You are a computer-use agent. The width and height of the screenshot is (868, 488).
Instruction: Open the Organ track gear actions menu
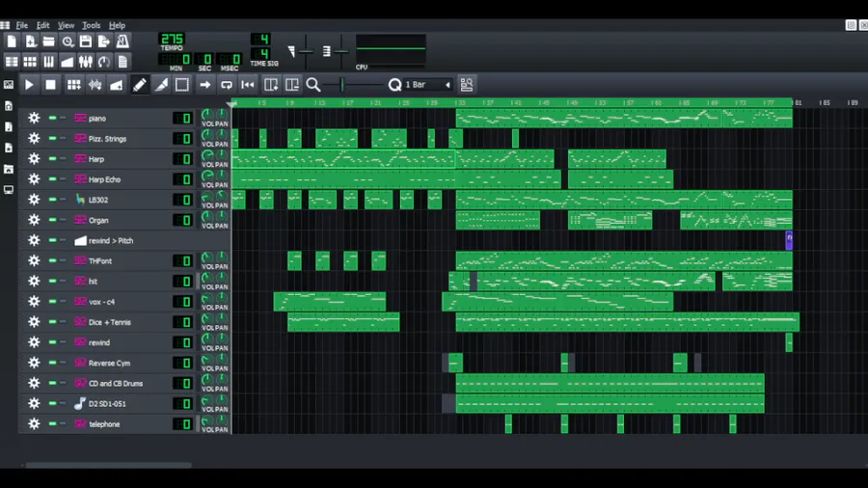pos(34,220)
